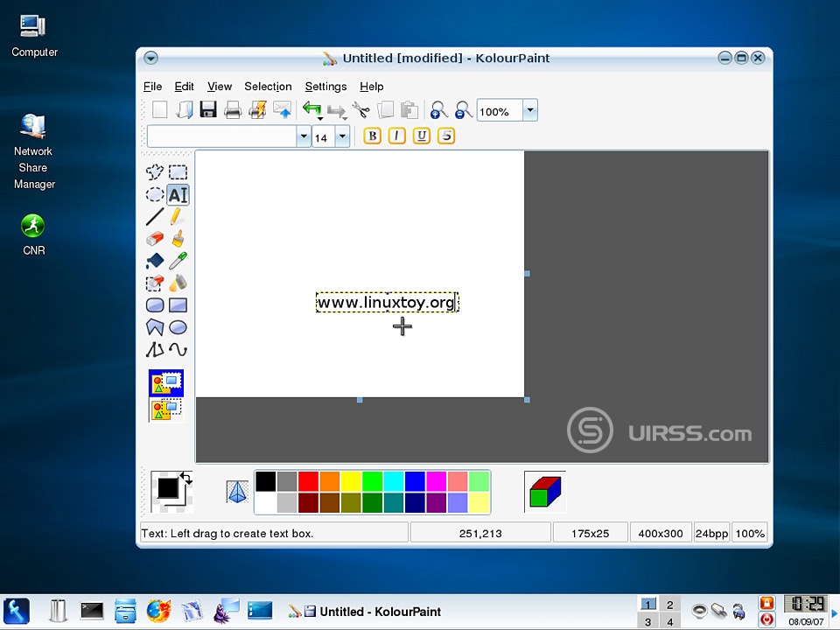
Task: Select the Ellipse shape tool
Action: (178, 327)
